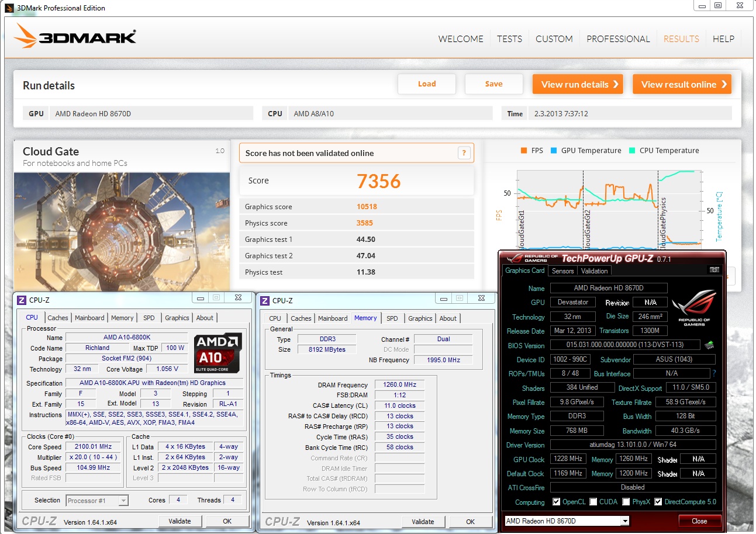The image size is (756, 534).
Task: Click the 3DMark title bar app icon
Action: pos(8,8)
